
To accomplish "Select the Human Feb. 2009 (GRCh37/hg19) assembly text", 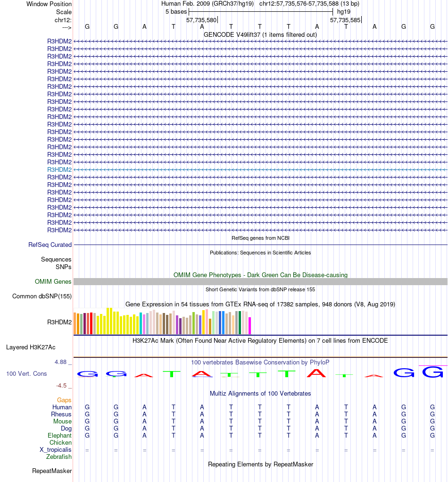I will [207, 4].
